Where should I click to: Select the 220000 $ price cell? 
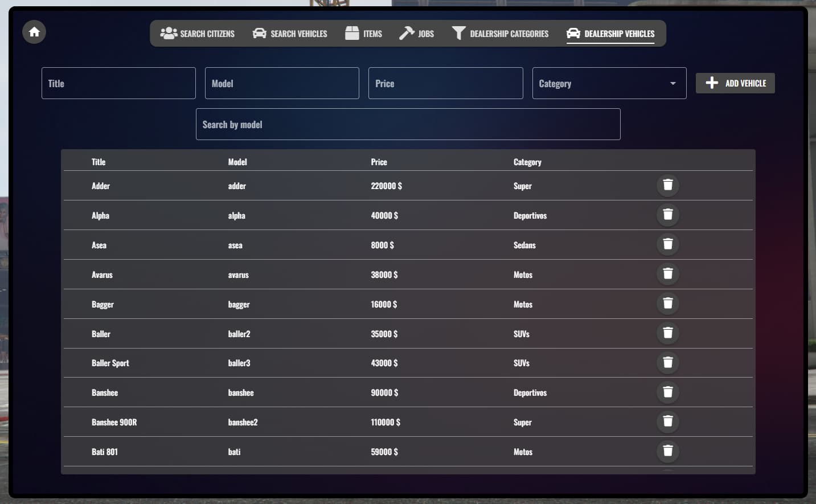(386, 186)
